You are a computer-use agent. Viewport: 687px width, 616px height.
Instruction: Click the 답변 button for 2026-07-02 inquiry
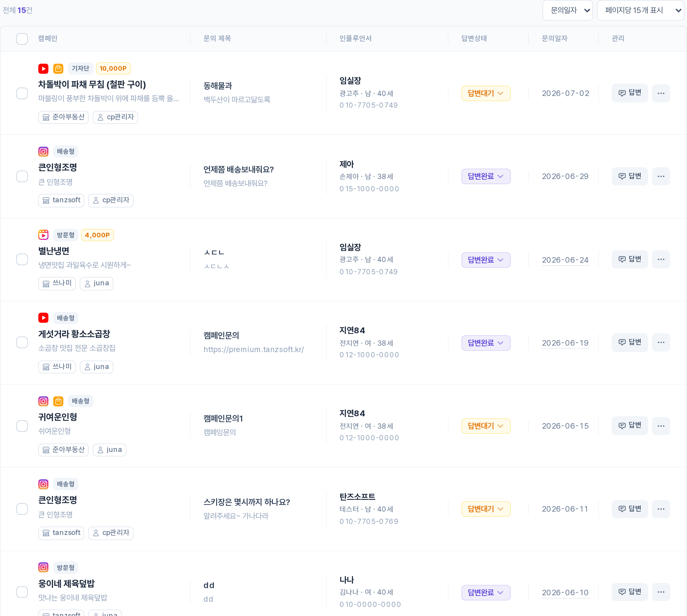pyautogui.click(x=630, y=93)
